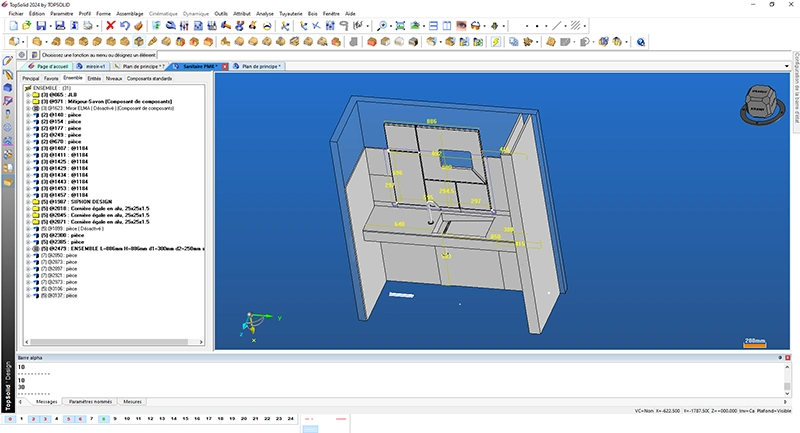Toggle layer 5 in the layer bar
Viewport: 800px width, 433px height.
(x=69, y=419)
